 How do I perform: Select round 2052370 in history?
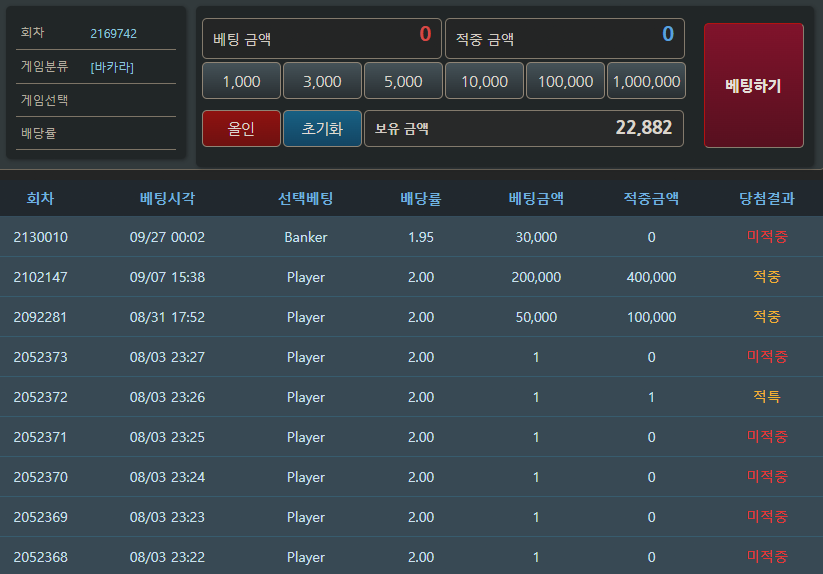click(40, 477)
